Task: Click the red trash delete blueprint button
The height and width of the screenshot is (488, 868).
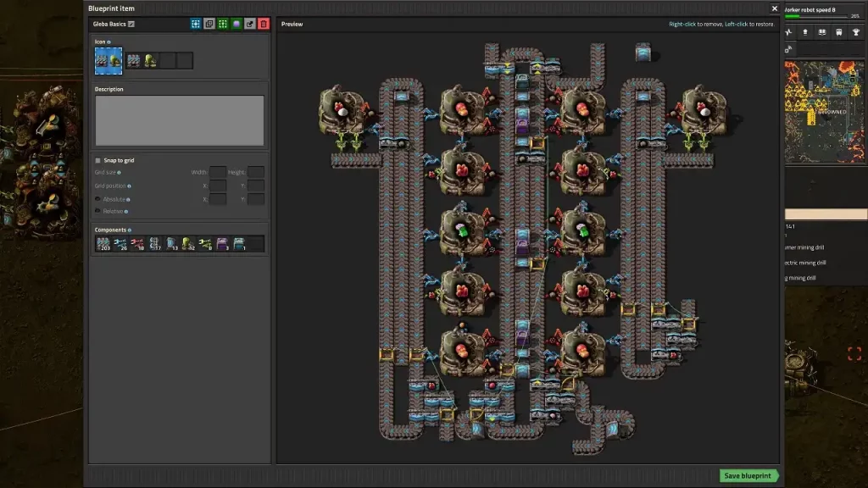Action: (x=264, y=24)
